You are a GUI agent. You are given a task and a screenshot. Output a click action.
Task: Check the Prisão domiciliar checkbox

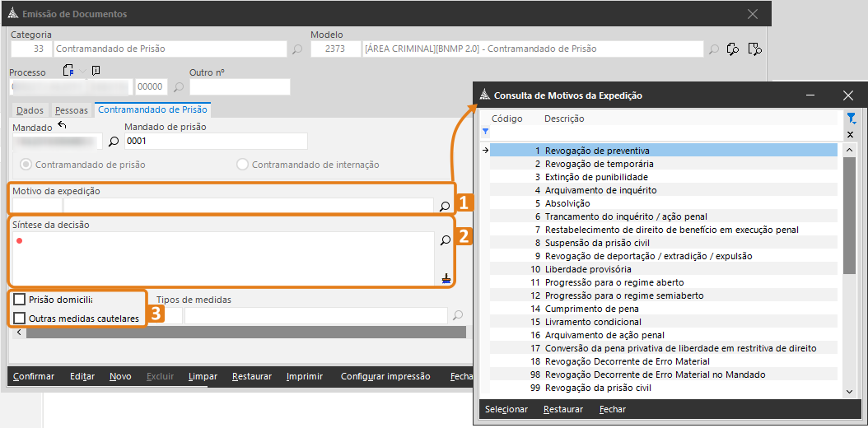[x=20, y=299]
